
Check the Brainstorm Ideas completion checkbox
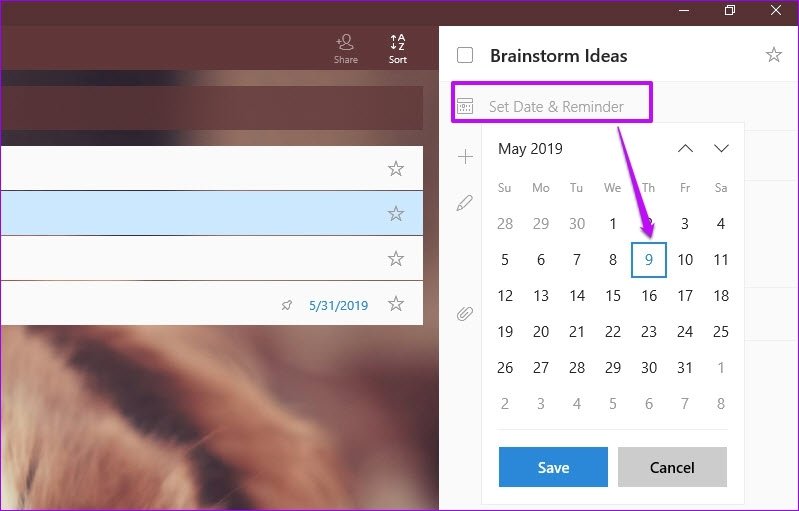[465, 55]
